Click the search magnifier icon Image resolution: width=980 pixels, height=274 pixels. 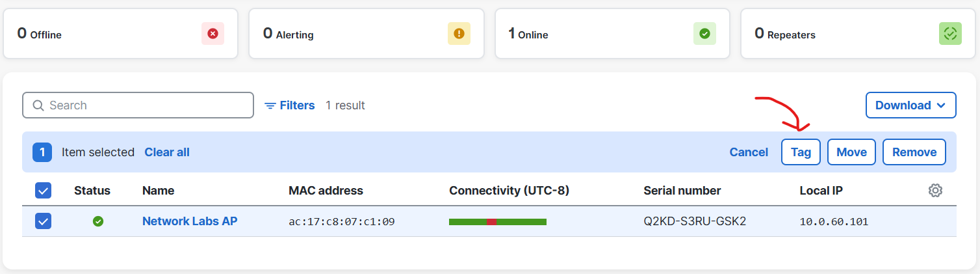(38, 105)
